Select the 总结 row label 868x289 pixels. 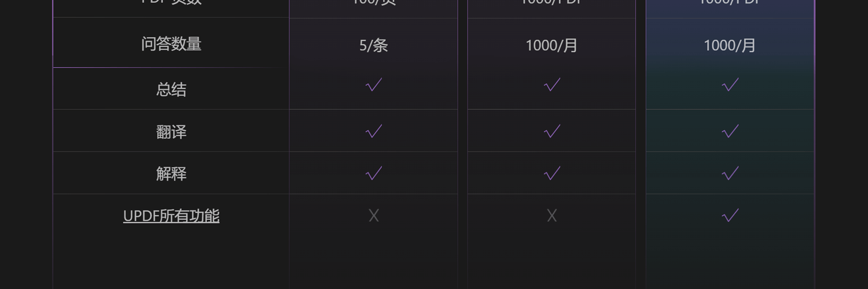click(171, 89)
